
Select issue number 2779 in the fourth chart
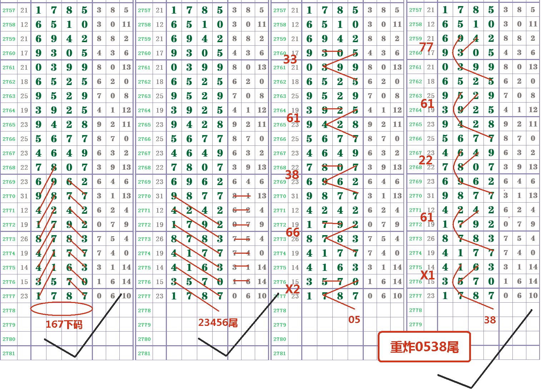pyautogui.click(x=416, y=324)
